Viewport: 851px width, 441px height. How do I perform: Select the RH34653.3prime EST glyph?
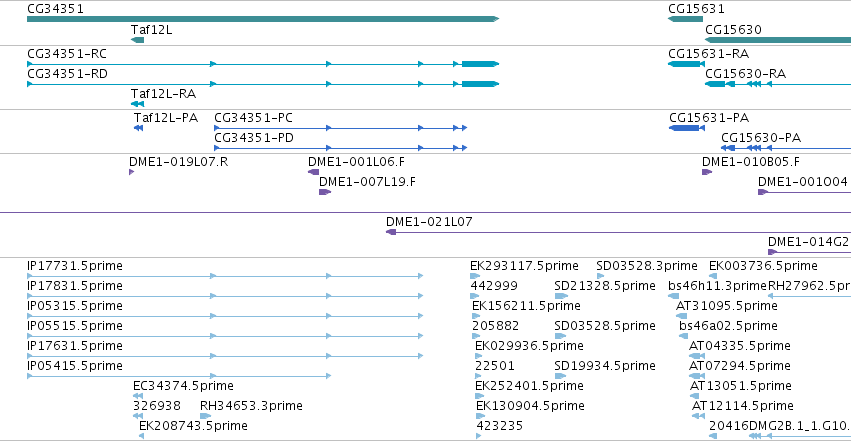(x=205, y=416)
